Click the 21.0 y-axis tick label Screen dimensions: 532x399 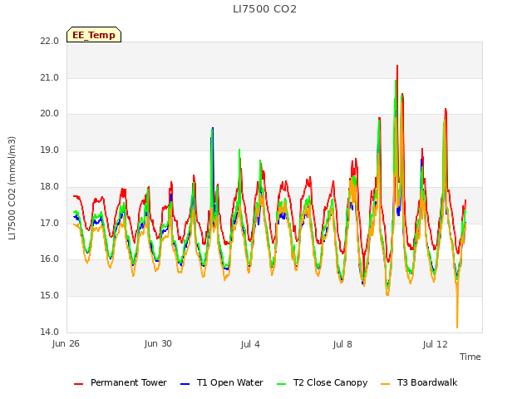click(50, 77)
